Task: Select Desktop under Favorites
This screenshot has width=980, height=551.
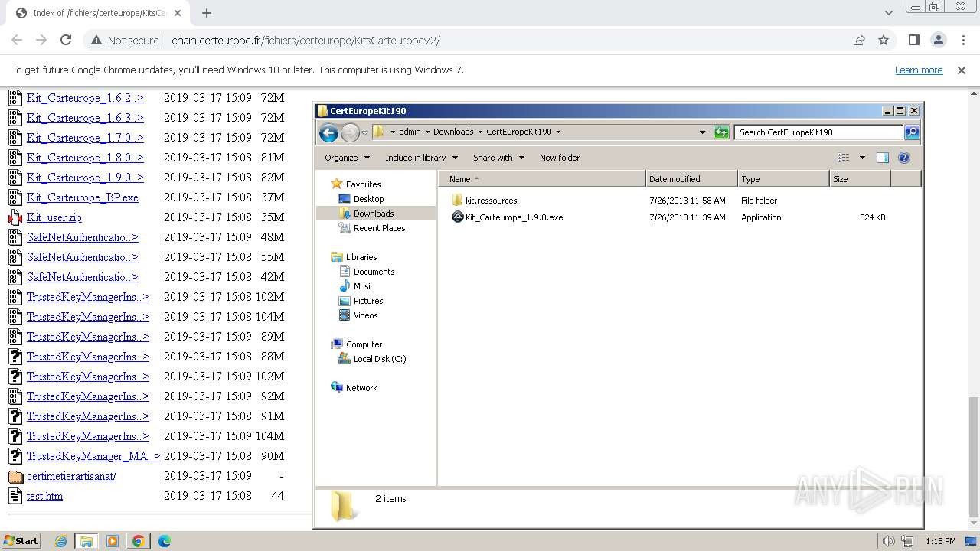Action: point(368,199)
